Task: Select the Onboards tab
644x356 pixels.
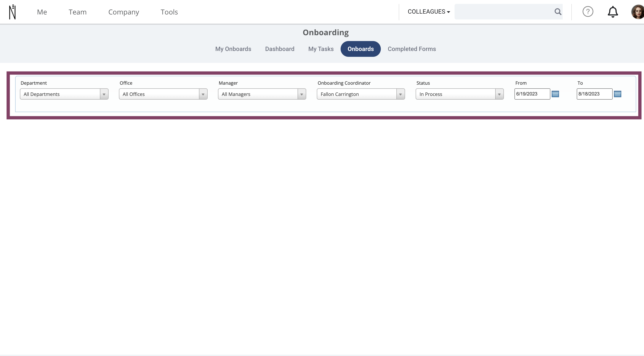Action: point(360,49)
